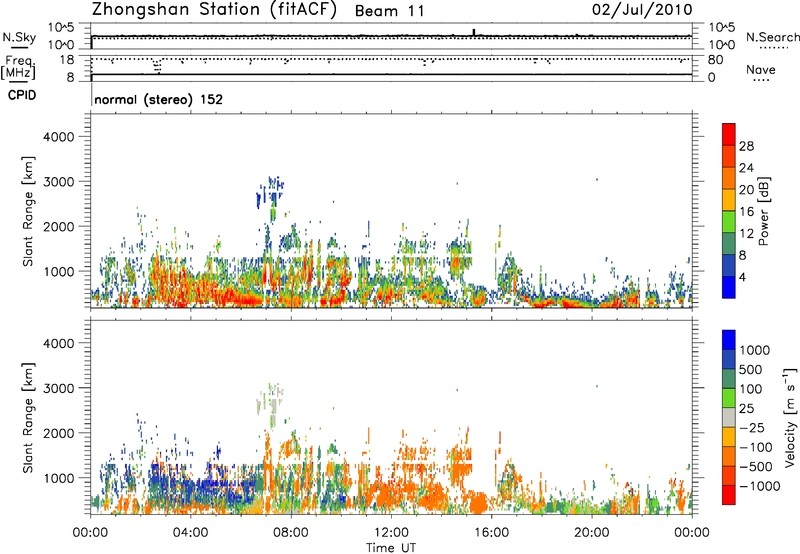Click the N.Sky legend label
800x554 pixels.
[19, 37]
